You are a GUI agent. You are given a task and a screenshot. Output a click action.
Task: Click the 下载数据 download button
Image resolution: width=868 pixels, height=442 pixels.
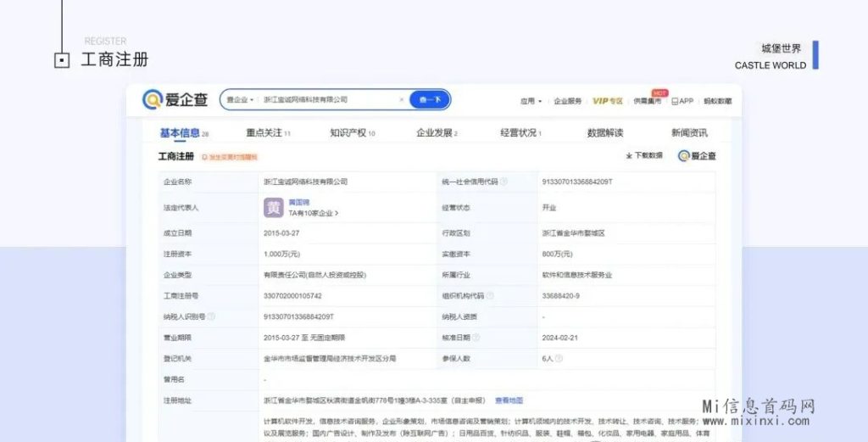pos(644,156)
